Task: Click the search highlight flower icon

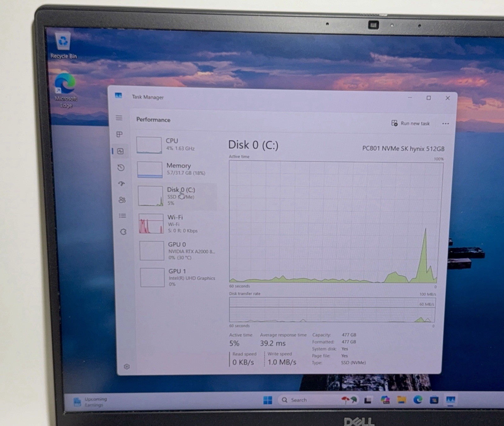Action: click(349, 400)
